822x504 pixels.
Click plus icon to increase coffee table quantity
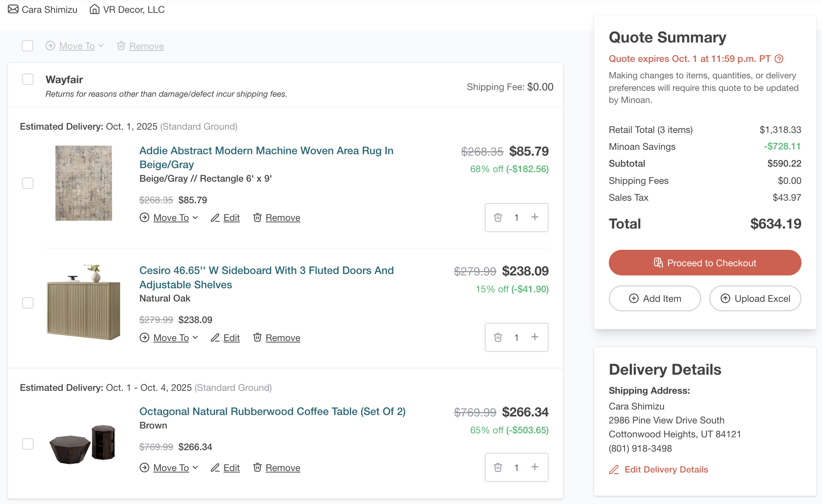(x=535, y=467)
